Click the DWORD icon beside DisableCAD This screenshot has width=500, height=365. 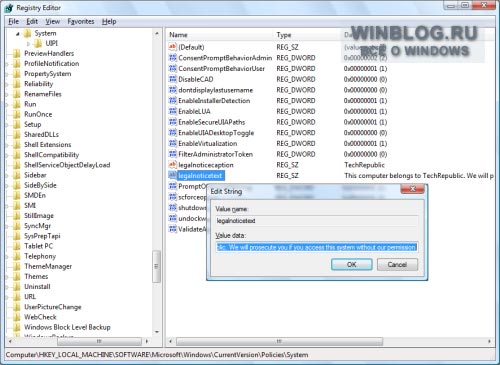pyautogui.click(x=173, y=79)
